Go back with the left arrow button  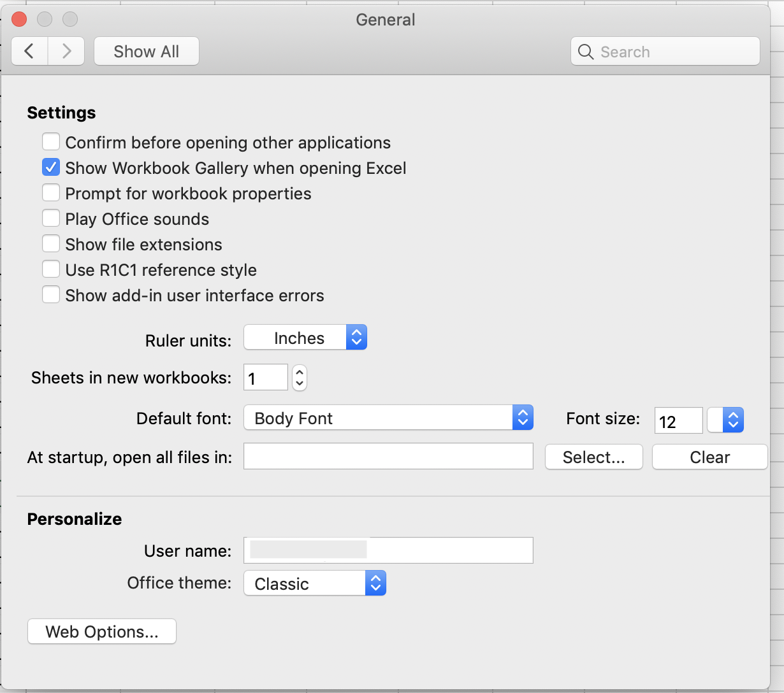[29, 51]
